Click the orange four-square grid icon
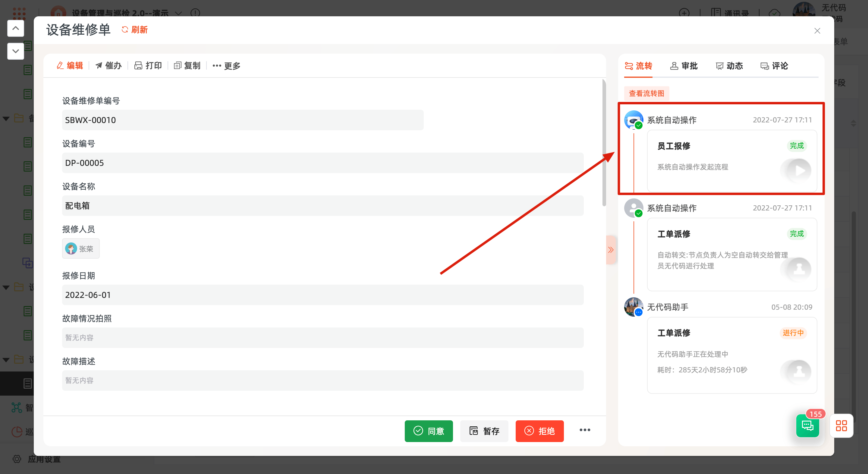 click(x=841, y=426)
